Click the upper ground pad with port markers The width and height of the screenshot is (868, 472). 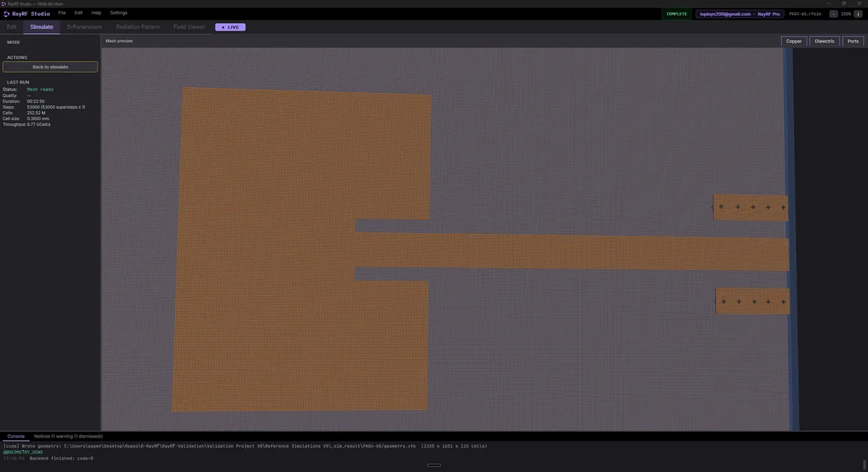(751, 207)
